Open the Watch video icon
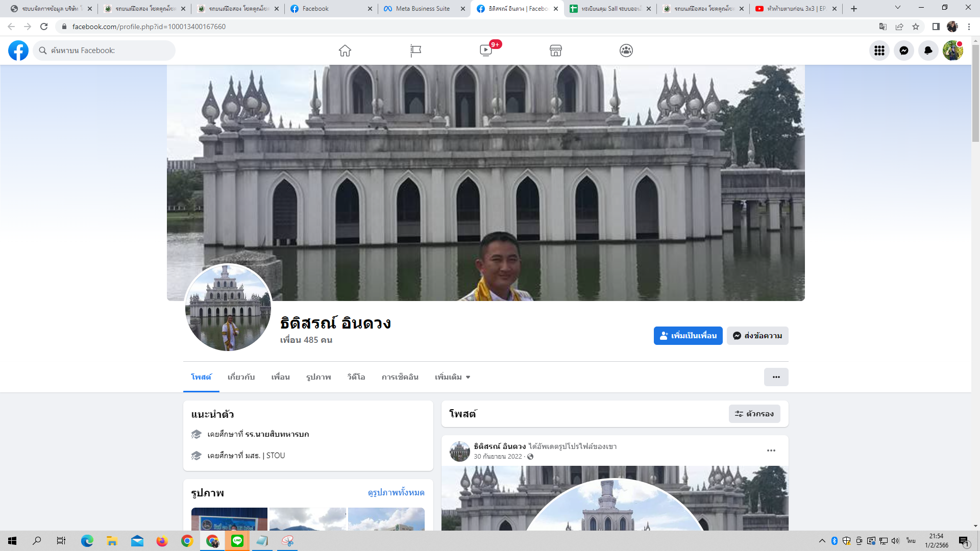 click(486, 51)
